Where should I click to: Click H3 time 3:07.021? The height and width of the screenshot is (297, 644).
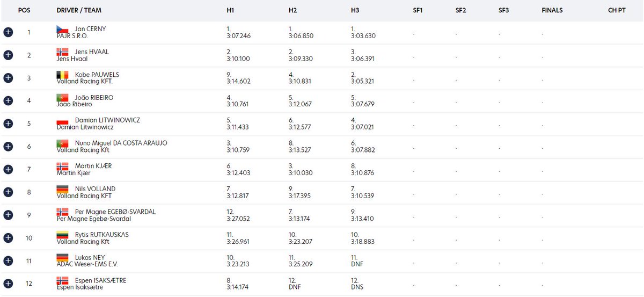pos(362,127)
